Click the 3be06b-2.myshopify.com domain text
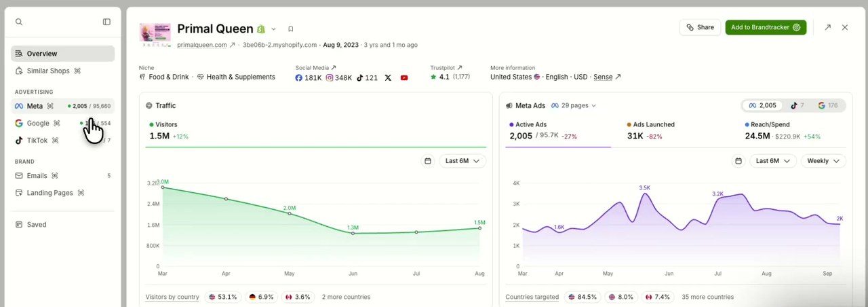Viewport: 868px width, 307px height. pyautogui.click(x=279, y=45)
